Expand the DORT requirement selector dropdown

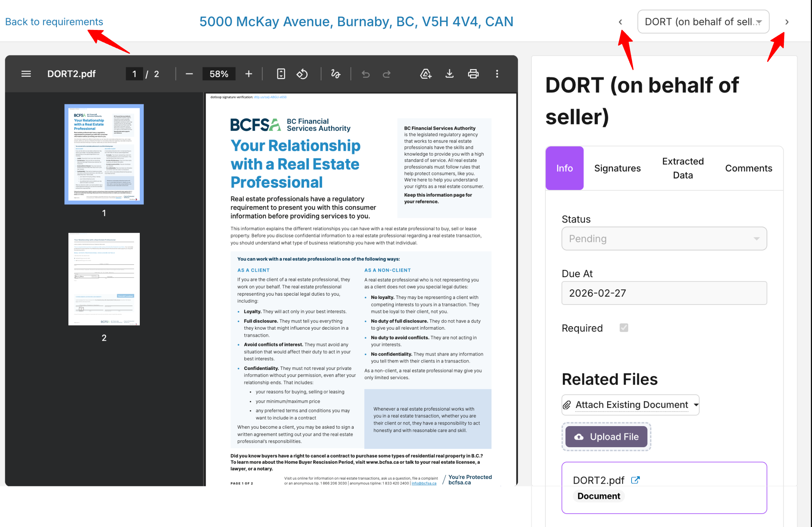click(x=703, y=22)
